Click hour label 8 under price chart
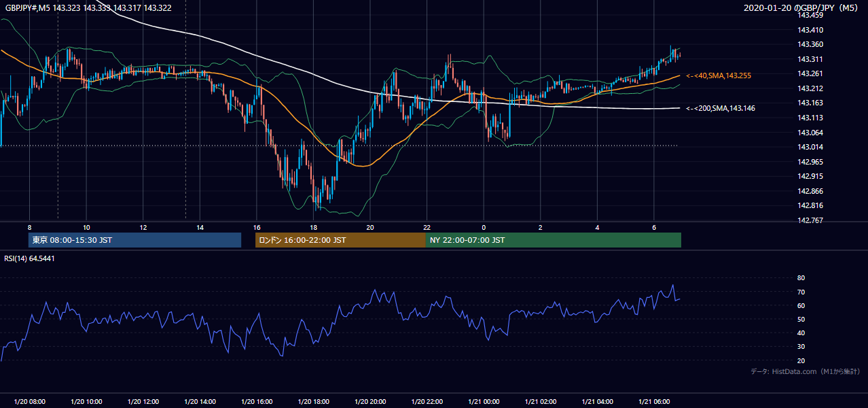Screen dimensions: 868x408 (29, 227)
